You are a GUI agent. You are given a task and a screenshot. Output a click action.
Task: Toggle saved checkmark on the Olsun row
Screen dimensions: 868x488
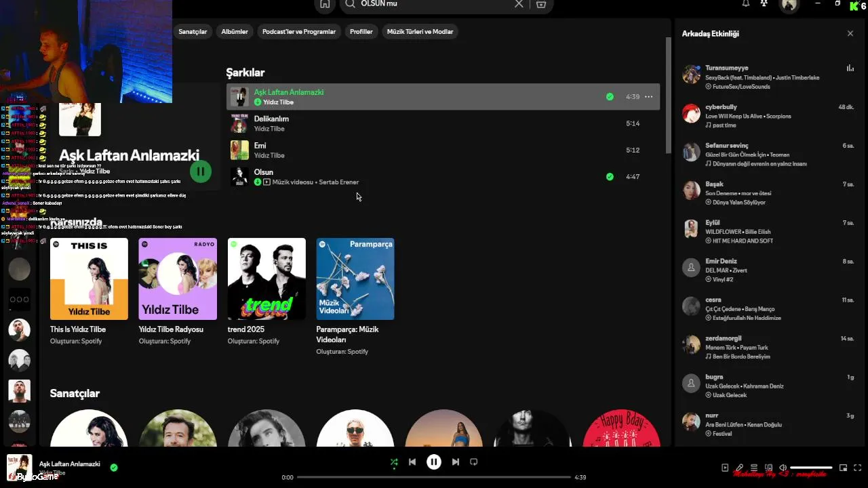[610, 177]
